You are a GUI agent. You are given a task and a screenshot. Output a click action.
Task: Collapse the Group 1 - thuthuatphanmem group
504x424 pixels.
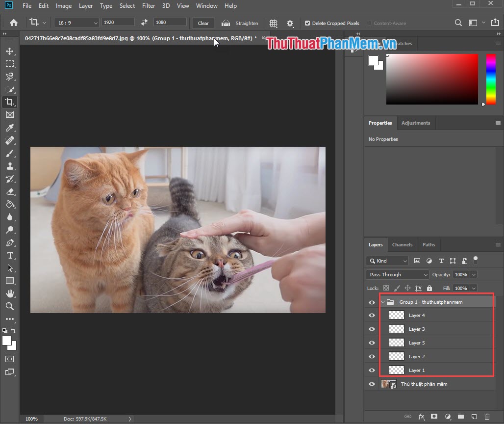[383, 302]
